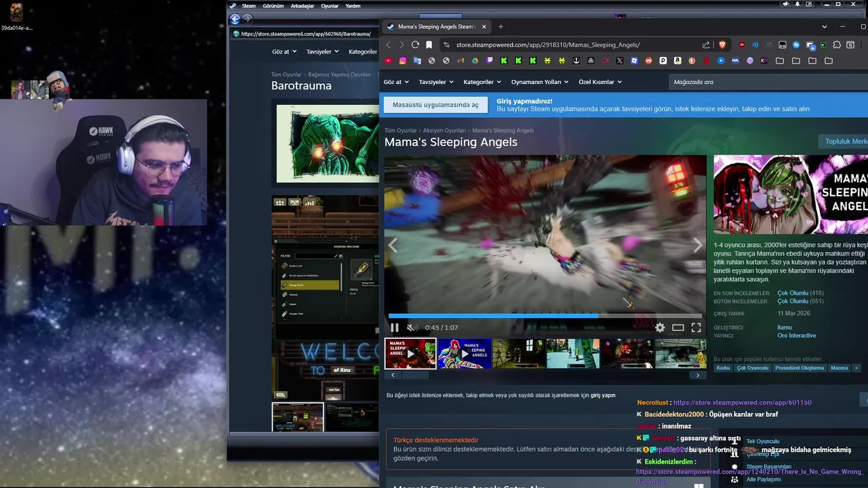This screenshot has height=488, width=868.
Task: Expand the Kategoriler dropdown in browser
Action: click(482, 82)
